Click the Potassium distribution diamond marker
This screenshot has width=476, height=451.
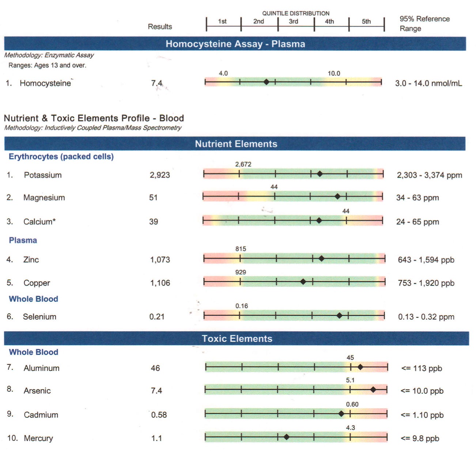[320, 173]
